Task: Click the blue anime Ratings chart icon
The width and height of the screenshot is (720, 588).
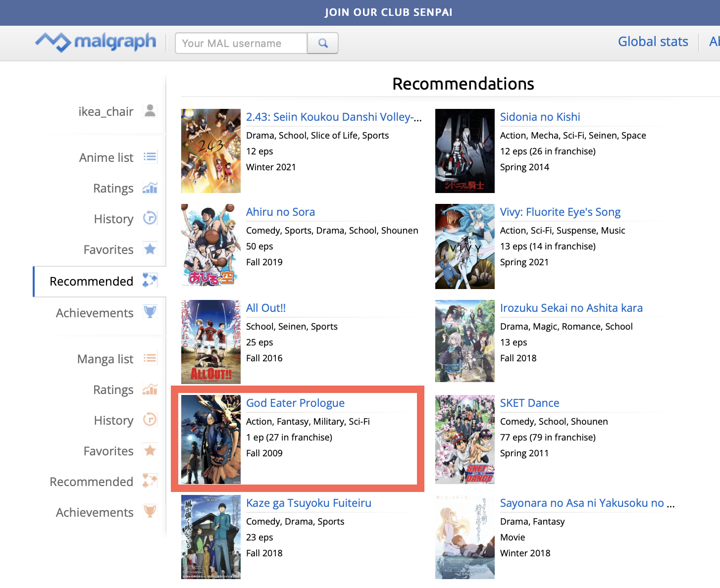Action: tap(150, 188)
